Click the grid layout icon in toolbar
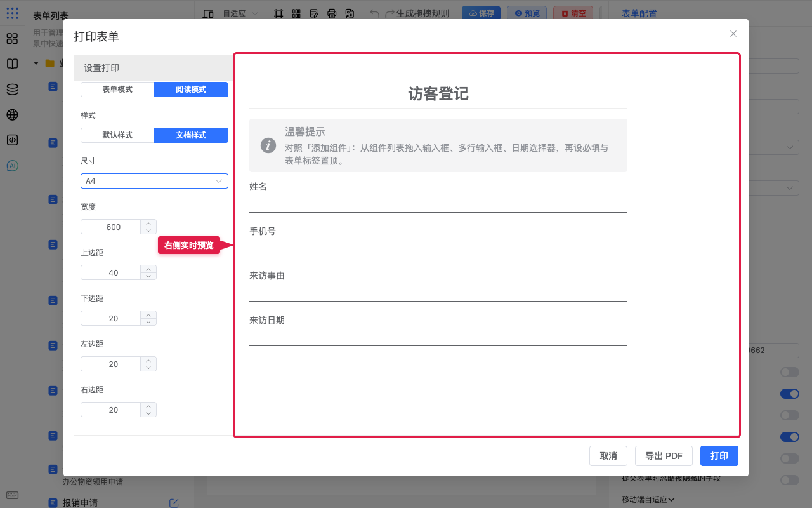Screen dimensions: 812x508 tap(296, 13)
